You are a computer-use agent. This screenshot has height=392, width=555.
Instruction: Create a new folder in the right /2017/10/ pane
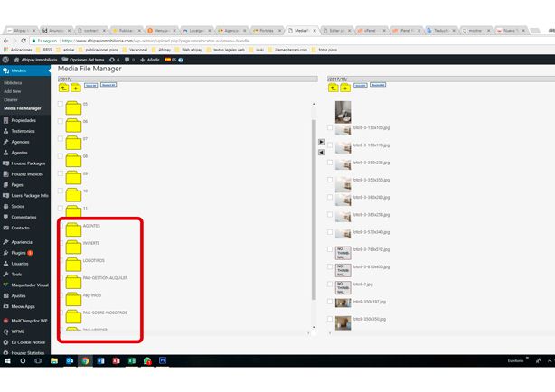[345, 88]
